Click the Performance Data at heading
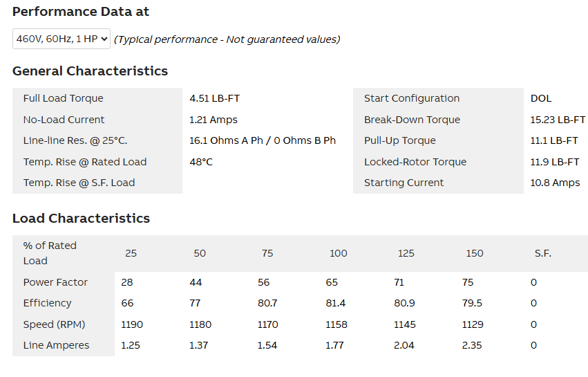588x377 pixels. coord(81,12)
